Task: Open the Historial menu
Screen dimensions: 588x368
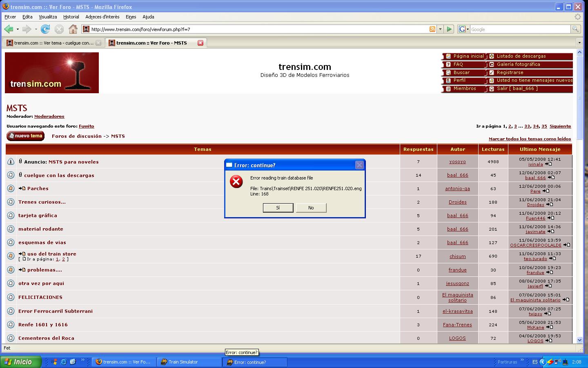Action: click(71, 17)
